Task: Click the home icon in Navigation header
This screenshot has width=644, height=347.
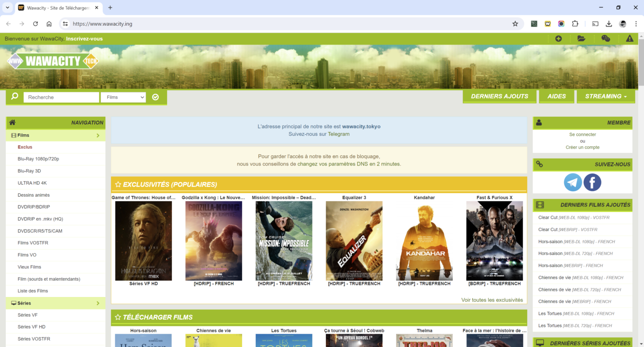Action: [x=12, y=123]
